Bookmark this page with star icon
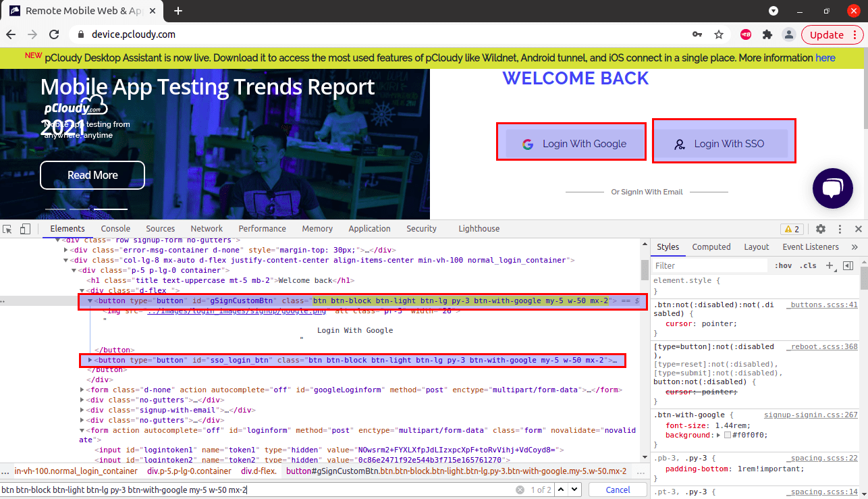Screen dimensions: 868x499 [x=719, y=35]
